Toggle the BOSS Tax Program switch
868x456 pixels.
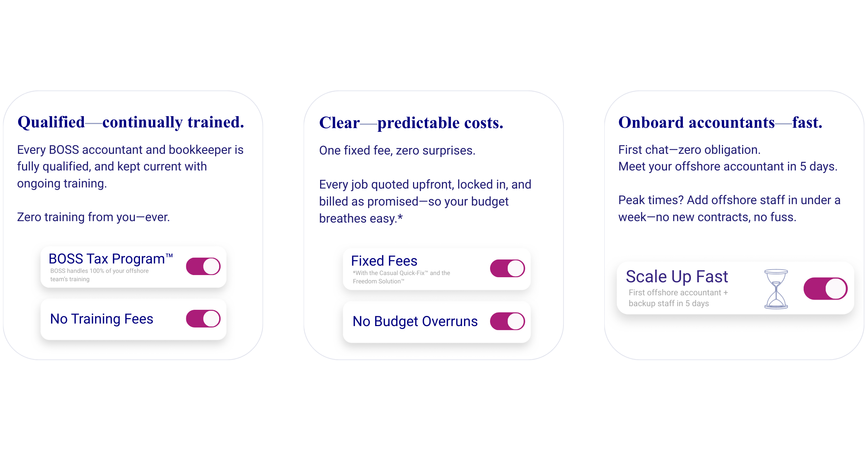(203, 266)
